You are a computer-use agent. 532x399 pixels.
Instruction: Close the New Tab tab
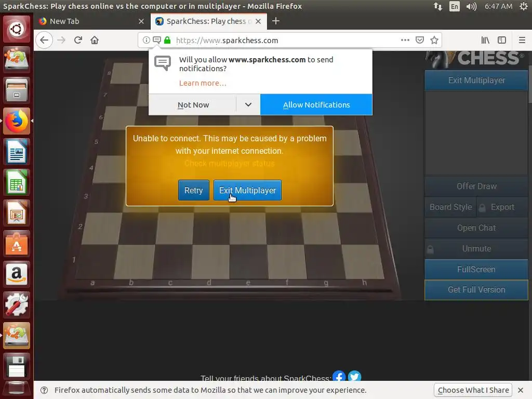[x=141, y=21]
